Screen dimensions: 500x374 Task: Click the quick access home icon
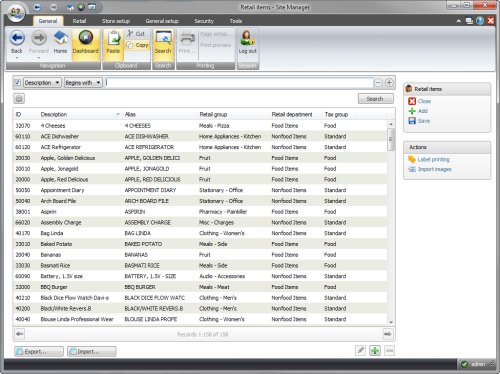(x=70, y=7)
